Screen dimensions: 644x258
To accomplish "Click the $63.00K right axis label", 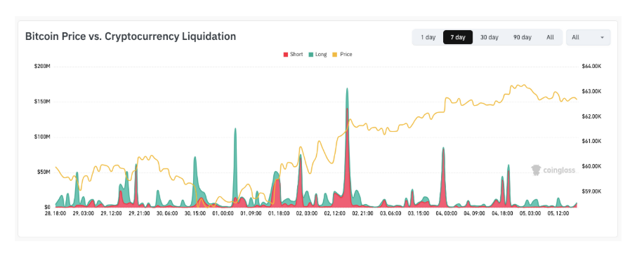I will tap(591, 91).
